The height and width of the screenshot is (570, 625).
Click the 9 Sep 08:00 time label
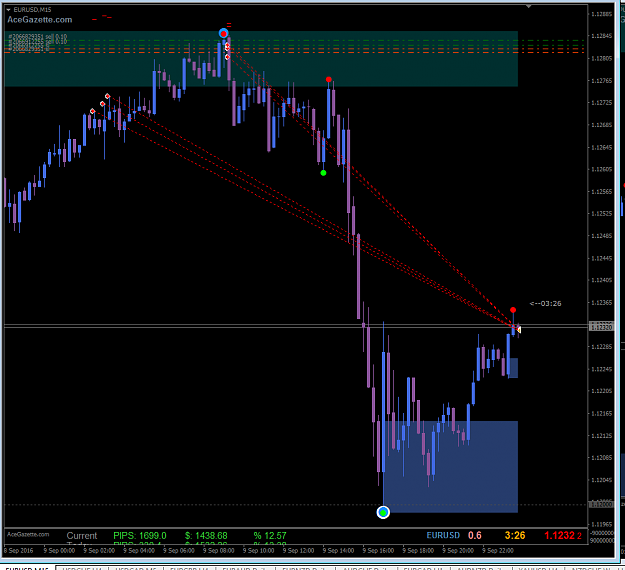218,550
